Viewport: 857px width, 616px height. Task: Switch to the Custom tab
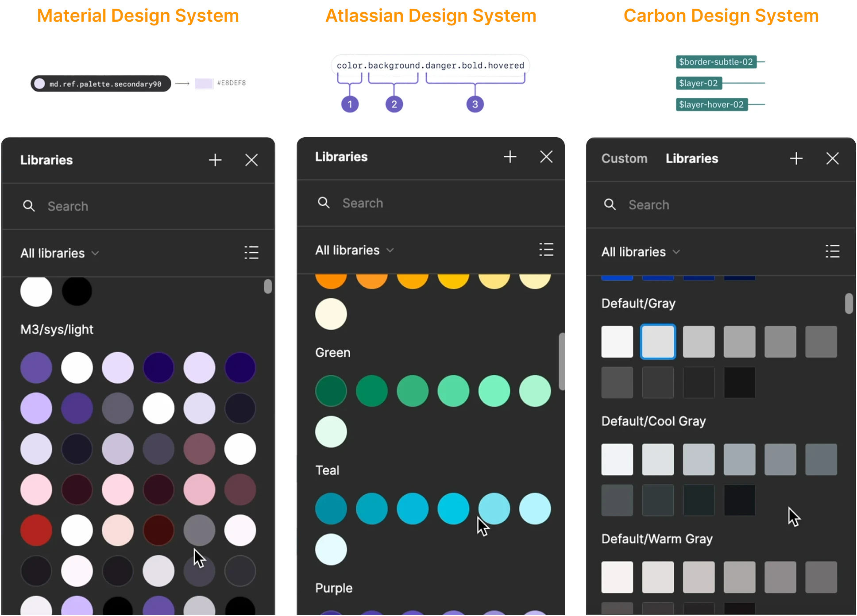coord(624,158)
